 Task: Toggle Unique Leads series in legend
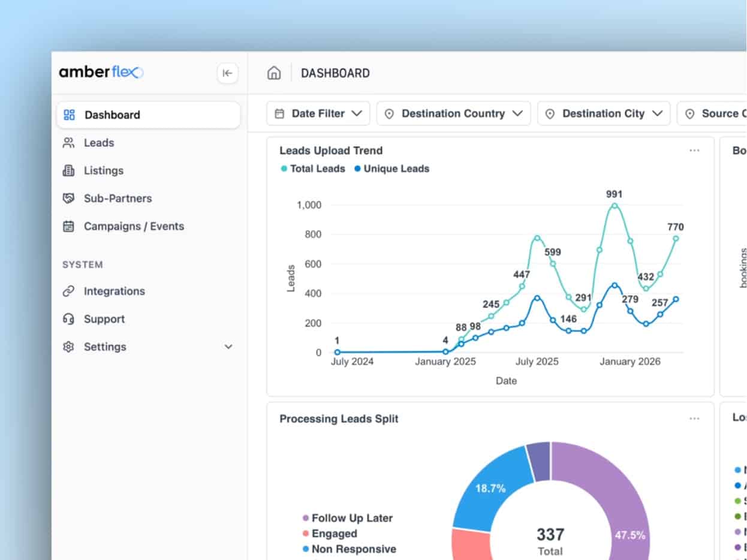tap(391, 168)
